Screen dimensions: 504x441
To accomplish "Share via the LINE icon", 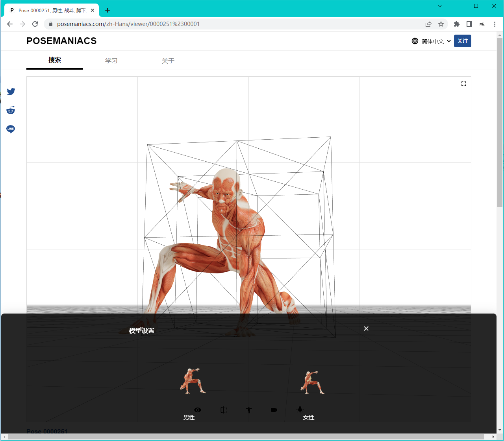I will click(x=11, y=129).
